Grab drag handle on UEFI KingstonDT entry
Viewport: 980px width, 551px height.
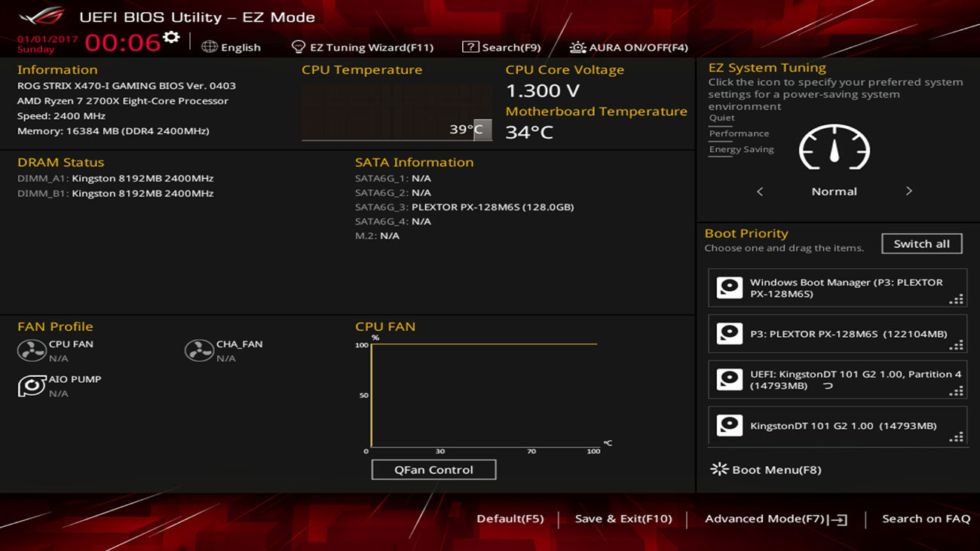(x=957, y=391)
